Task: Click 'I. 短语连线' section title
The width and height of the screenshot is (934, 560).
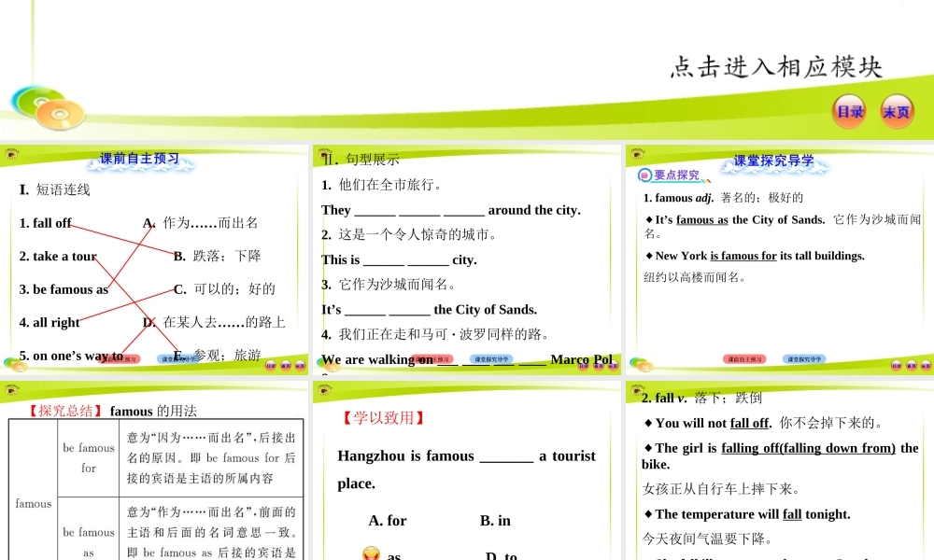Action: [x=55, y=189]
